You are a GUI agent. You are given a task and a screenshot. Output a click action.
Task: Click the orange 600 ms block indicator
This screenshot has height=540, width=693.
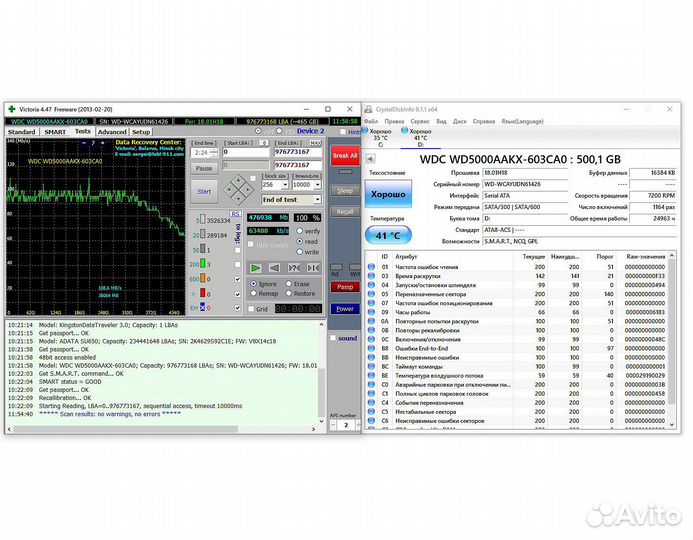(x=203, y=278)
